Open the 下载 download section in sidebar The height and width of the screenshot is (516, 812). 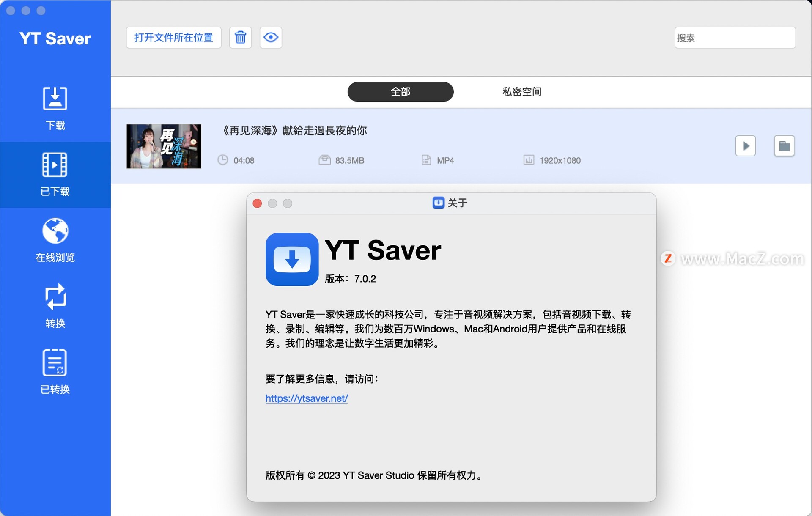click(55, 108)
